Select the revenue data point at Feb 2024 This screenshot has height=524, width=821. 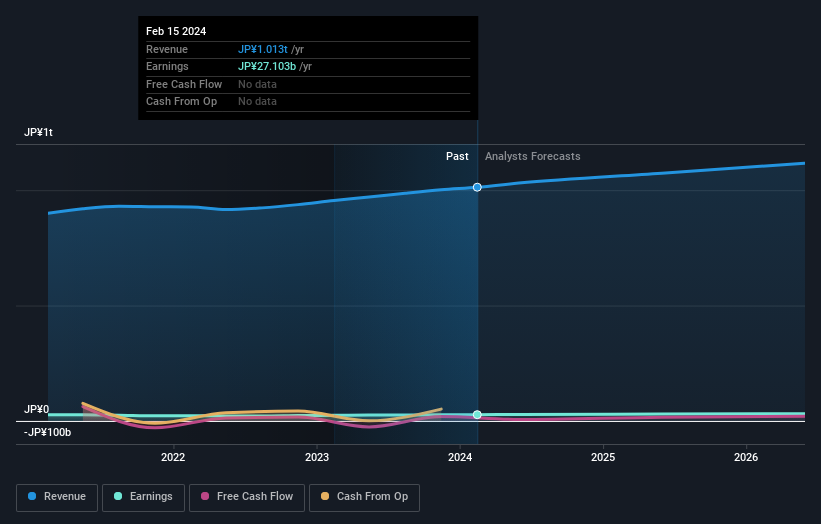coord(477,187)
